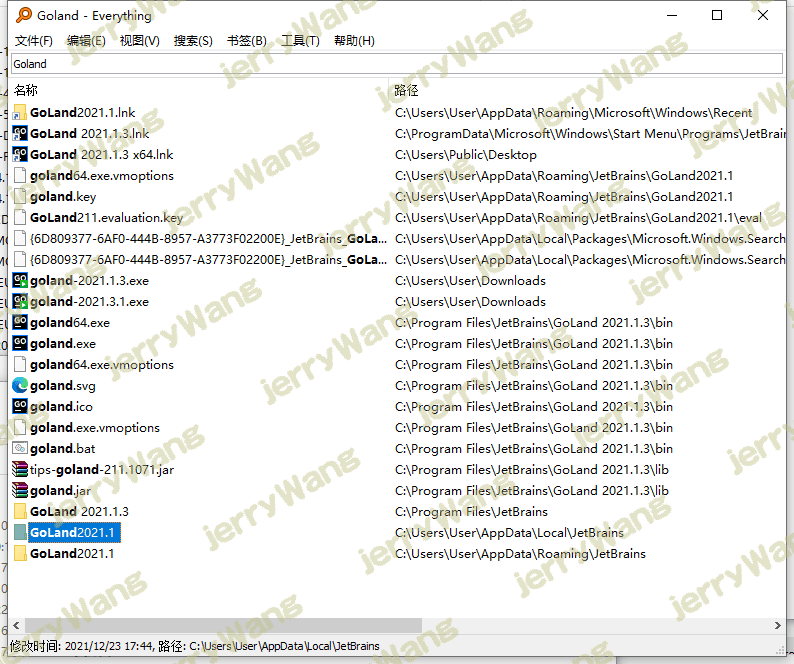
Task: Open the 文件(F) menu
Action: [x=33, y=41]
